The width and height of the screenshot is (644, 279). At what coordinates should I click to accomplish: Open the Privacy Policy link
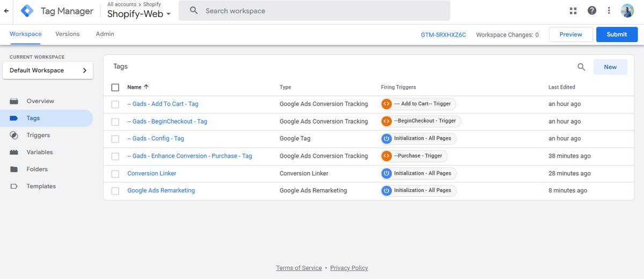point(349,268)
